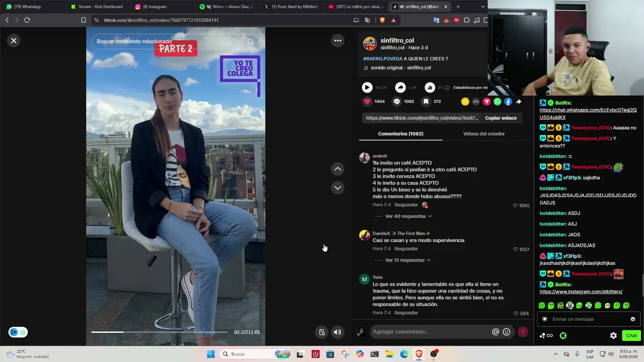
Task: Mute the video with the speaker icon
Action: [x=338, y=332]
